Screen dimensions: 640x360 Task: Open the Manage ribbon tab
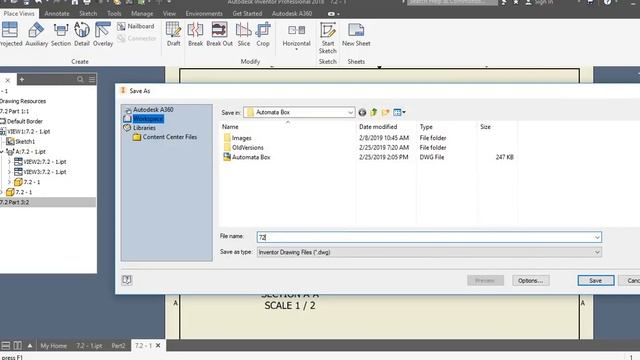142,13
